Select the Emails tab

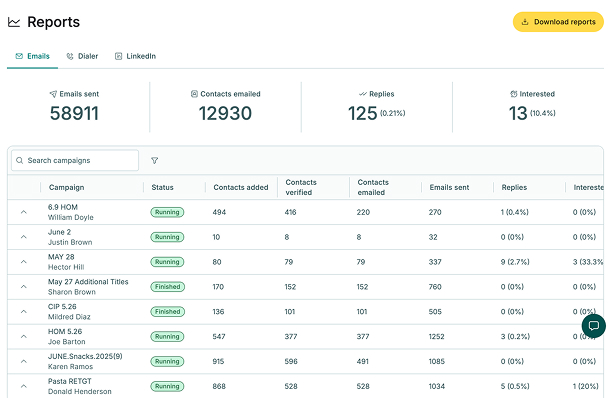33,56
